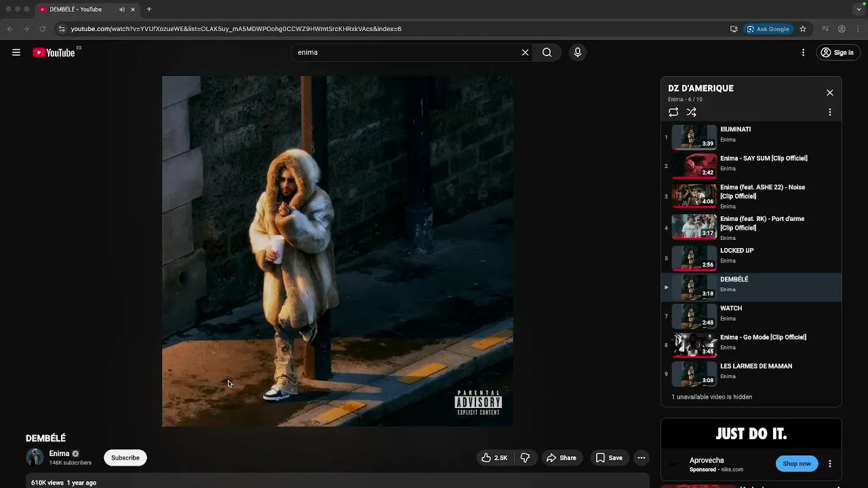Open the browser profile icon
Viewport: 868px width, 488px height.
coord(842,29)
